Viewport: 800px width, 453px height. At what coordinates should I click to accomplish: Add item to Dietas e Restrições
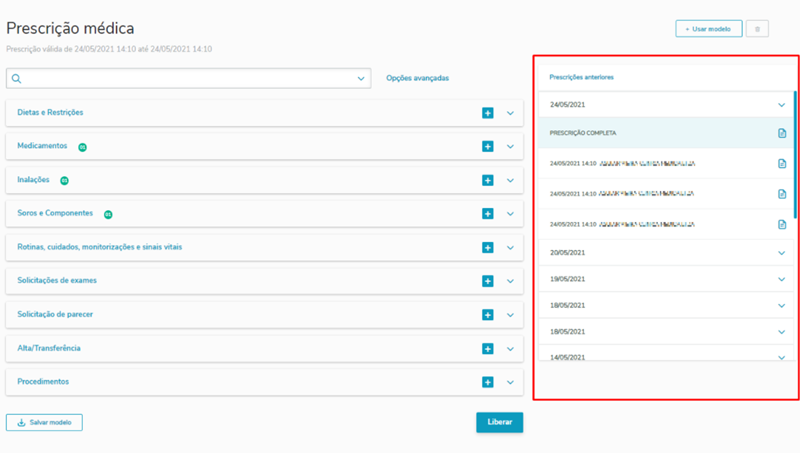tap(488, 113)
